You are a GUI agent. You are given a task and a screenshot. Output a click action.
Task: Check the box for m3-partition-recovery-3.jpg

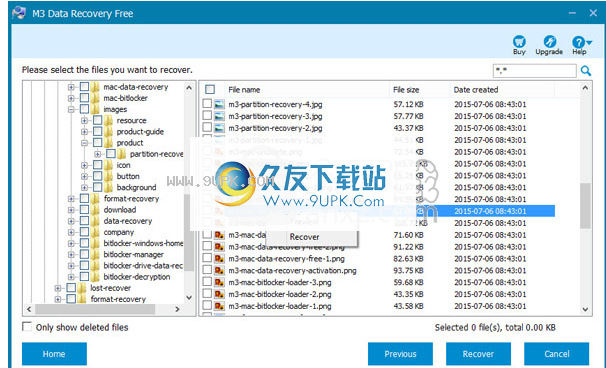click(x=207, y=116)
